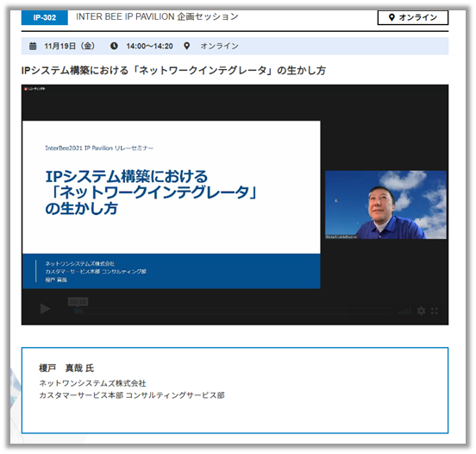Click the date 11月19日(金)

[70, 47]
